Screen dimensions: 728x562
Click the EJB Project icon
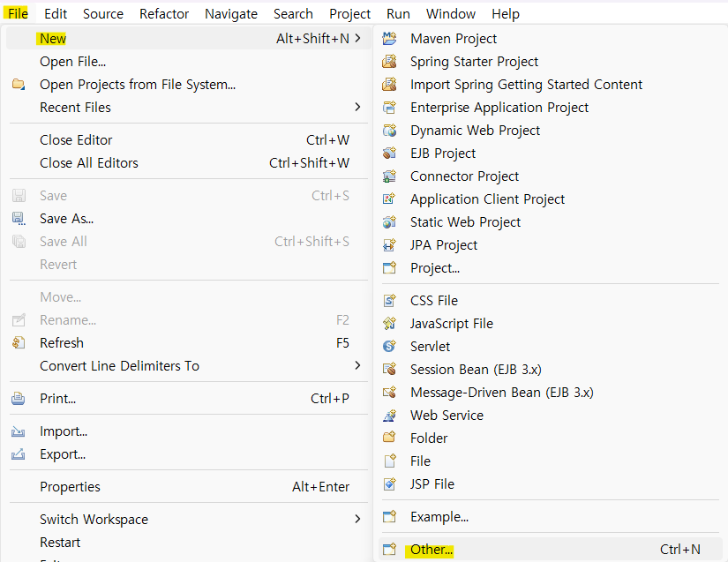(x=389, y=154)
